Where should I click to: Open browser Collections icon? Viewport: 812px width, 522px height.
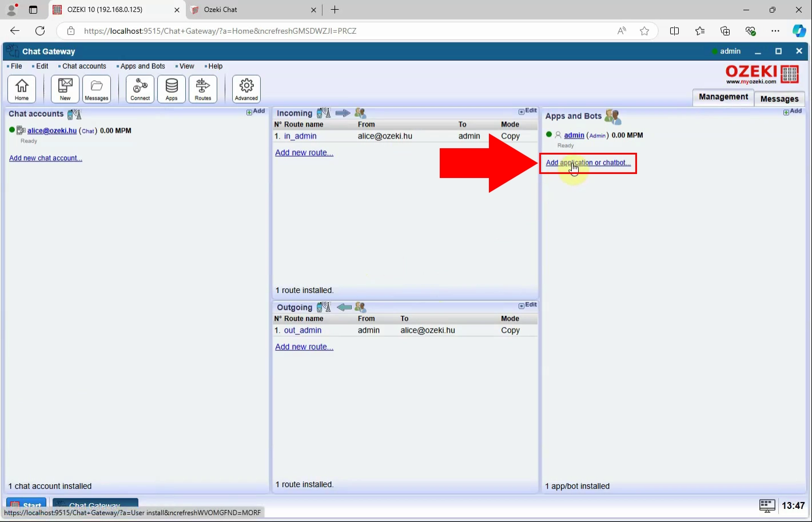click(x=725, y=31)
